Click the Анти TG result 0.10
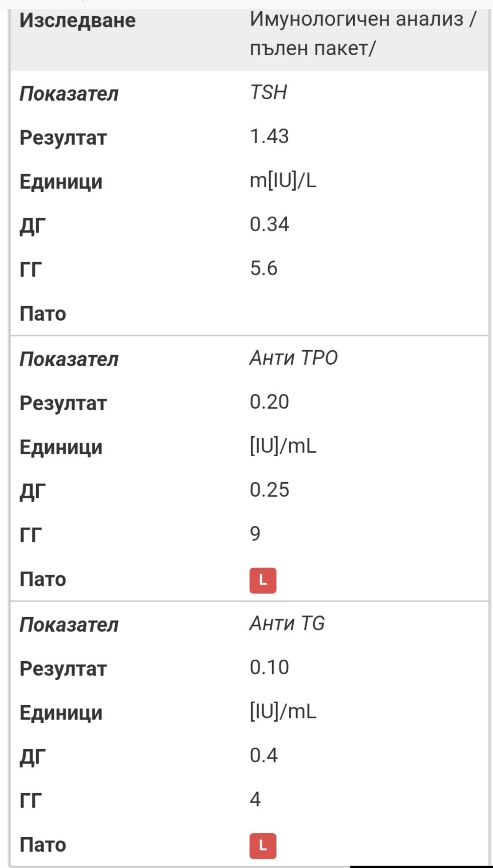493x868 pixels. pos(269,668)
